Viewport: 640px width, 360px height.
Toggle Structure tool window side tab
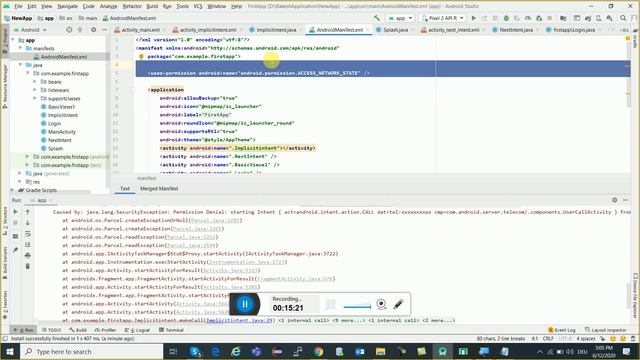(5, 220)
